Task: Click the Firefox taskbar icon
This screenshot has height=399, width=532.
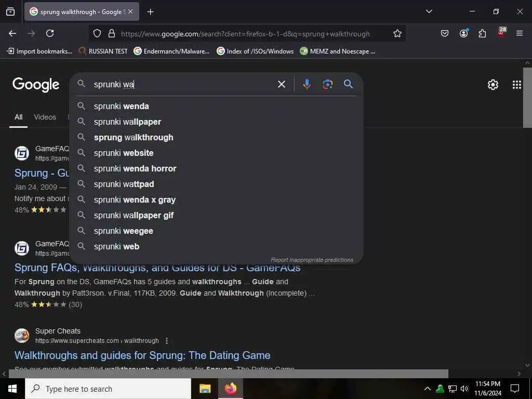Action: point(230,389)
